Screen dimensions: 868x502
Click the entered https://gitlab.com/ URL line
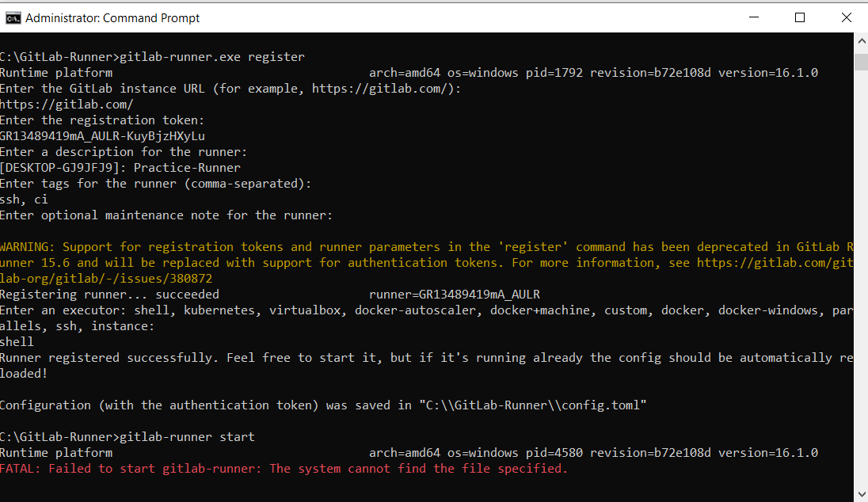click(67, 105)
